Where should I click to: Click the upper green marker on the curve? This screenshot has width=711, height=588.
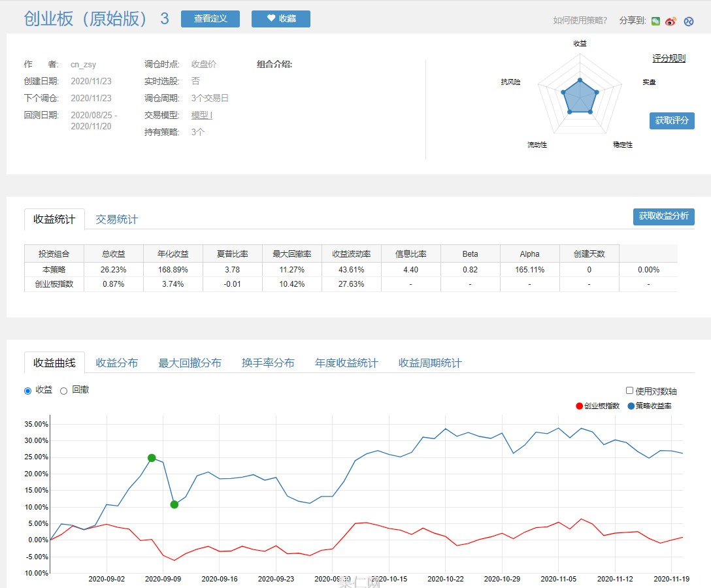152,458
